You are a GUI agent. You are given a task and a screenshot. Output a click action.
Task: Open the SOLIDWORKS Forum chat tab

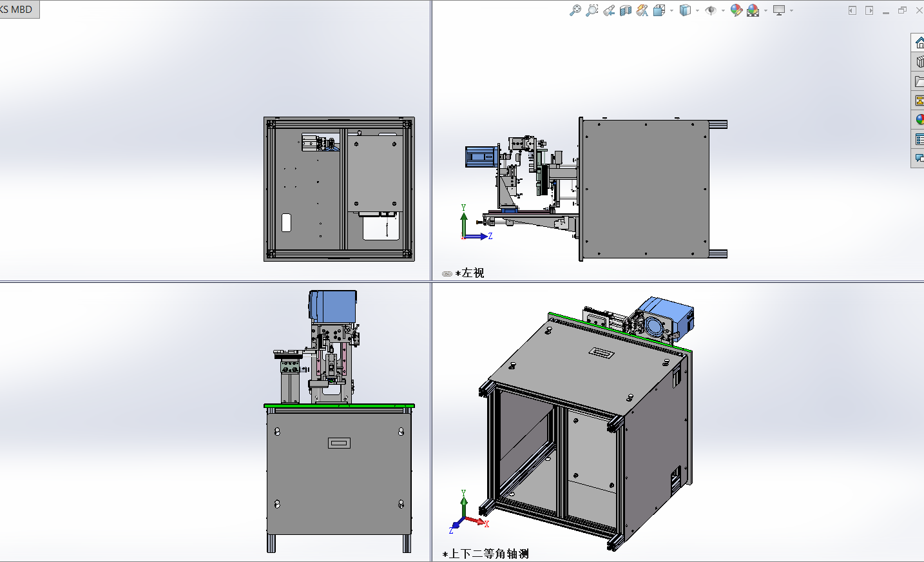click(919, 158)
